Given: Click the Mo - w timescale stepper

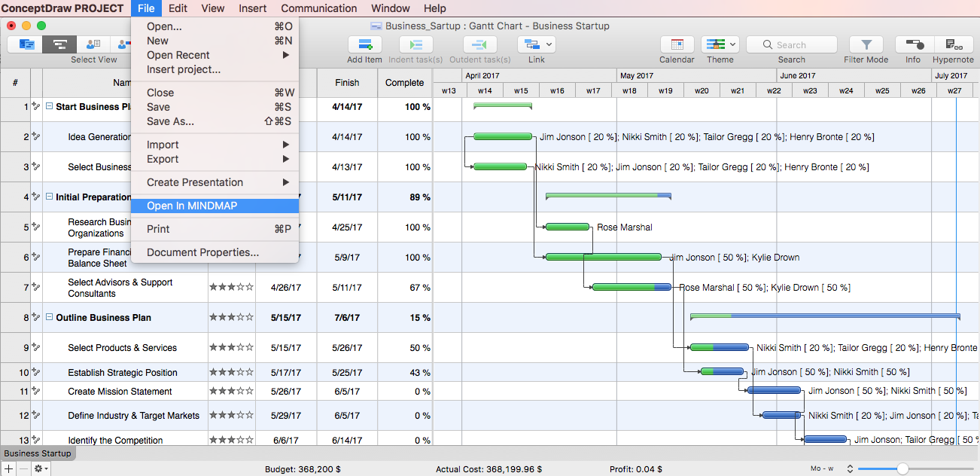Looking at the screenshot, I should coord(850,468).
